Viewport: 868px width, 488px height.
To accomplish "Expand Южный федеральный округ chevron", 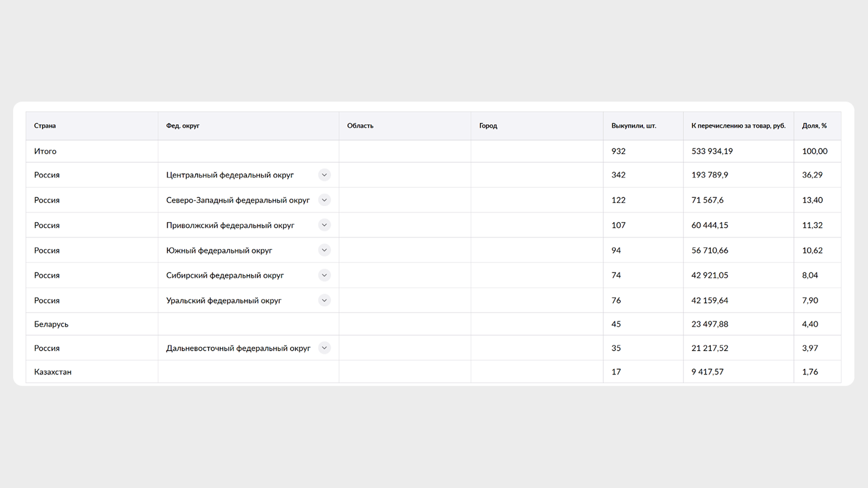I will 324,250.
